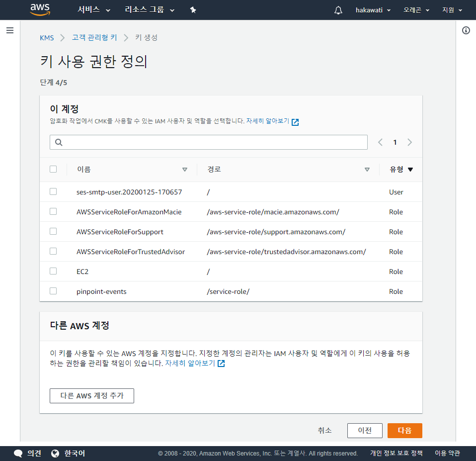
Task: Focus the IAM user search field
Action: (209, 142)
